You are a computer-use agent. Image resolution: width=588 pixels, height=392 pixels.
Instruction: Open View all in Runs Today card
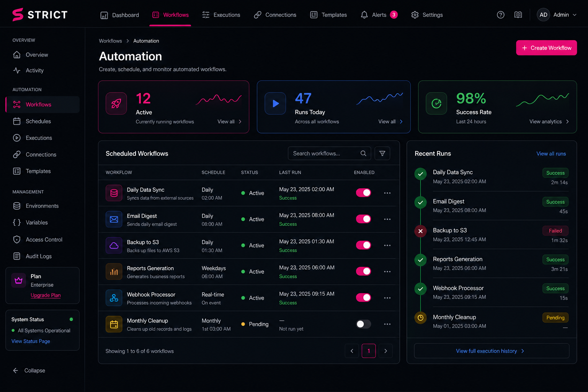coord(390,122)
